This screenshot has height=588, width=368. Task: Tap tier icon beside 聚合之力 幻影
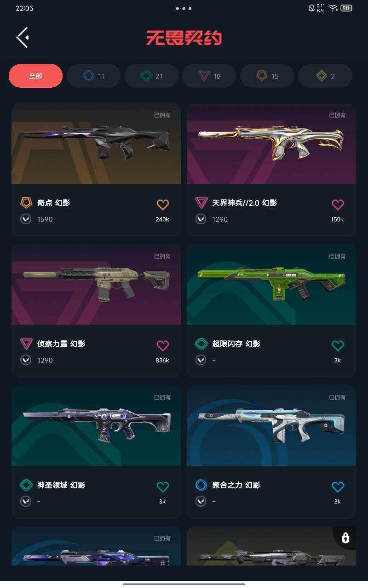click(201, 485)
